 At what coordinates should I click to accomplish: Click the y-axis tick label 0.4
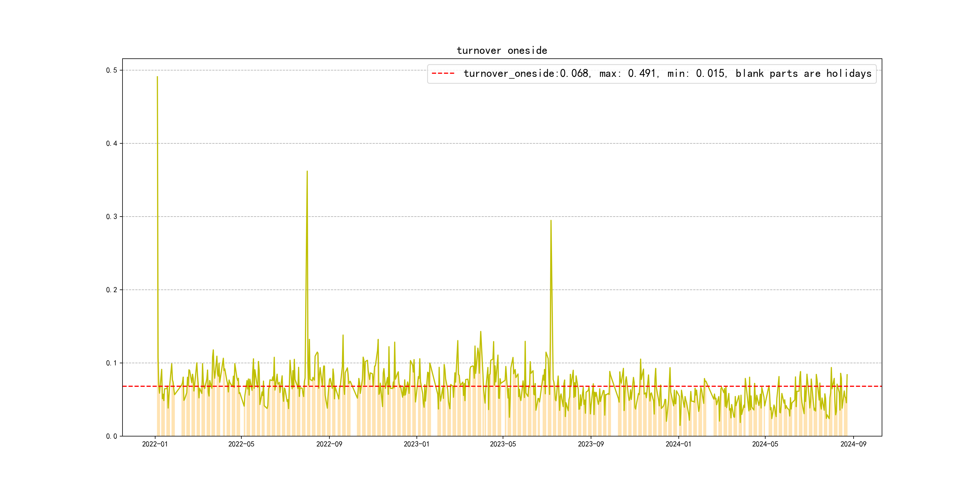(112, 143)
